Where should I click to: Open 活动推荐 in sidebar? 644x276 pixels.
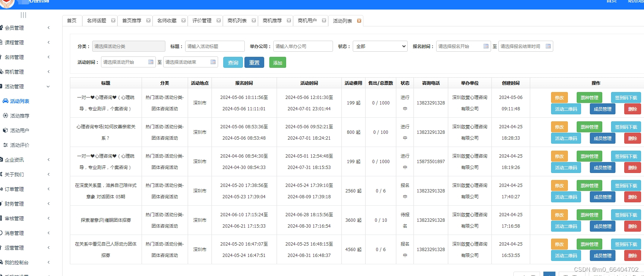click(20, 116)
